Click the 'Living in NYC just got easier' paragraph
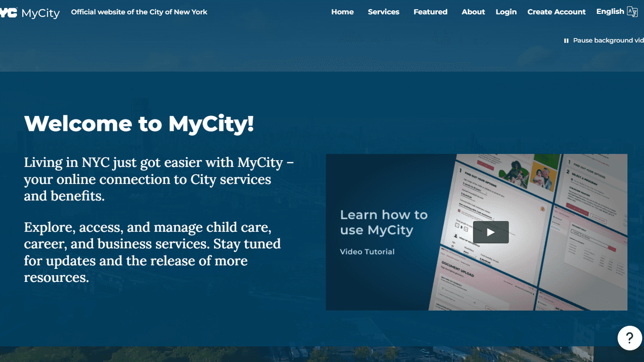 (159, 179)
